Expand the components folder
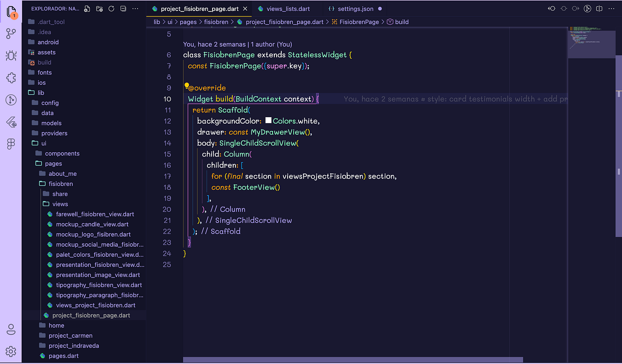 tap(62, 153)
